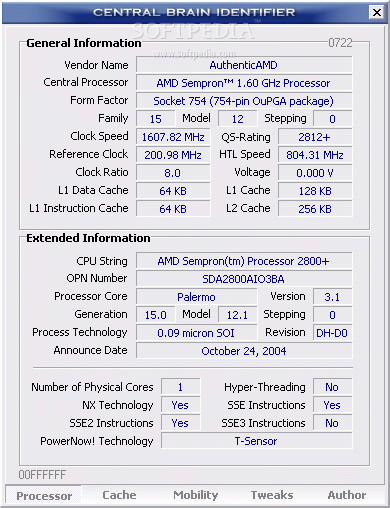This screenshot has height=508, width=390.
Task: Click the PowerNow! Technology T-Sensor field
Action: click(x=257, y=441)
